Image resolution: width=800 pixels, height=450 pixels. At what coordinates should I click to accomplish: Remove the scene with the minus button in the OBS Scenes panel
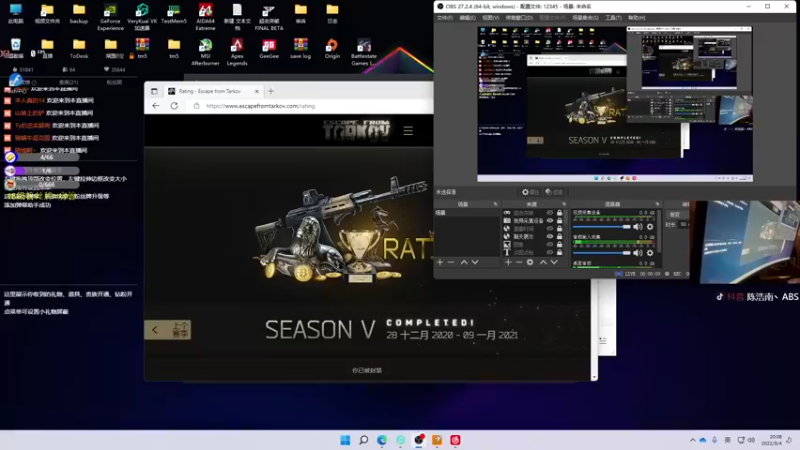tap(451, 262)
